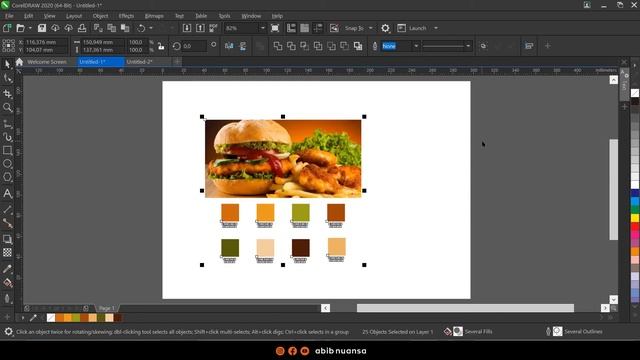Image resolution: width=640 pixels, height=360 pixels.
Task: Click the red swatch in the color palette
Action: tap(635, 227)
